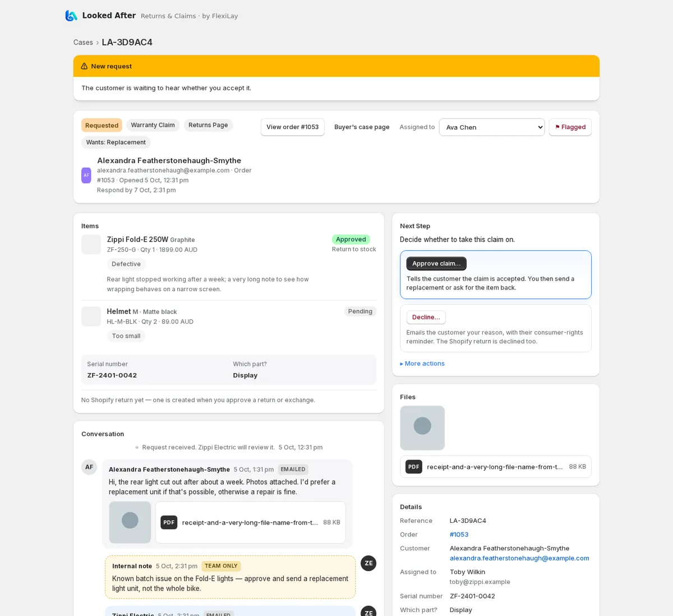
Task: Click the Helmet item name
Action: point(119,311)
